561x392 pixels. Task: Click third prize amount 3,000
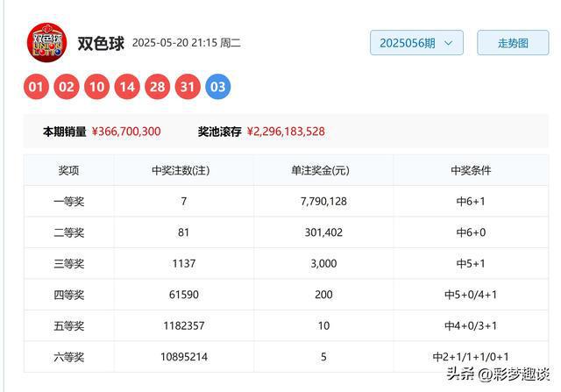tap(323, 264)
